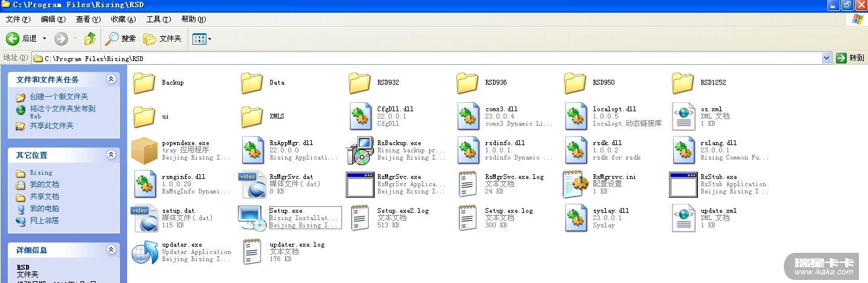Select the Setup.exe.log file icon

[469, 218]
